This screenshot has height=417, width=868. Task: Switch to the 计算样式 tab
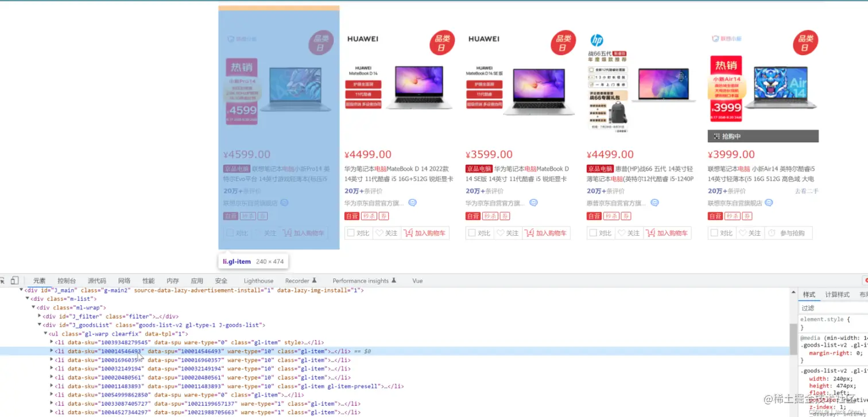(837, 294)
